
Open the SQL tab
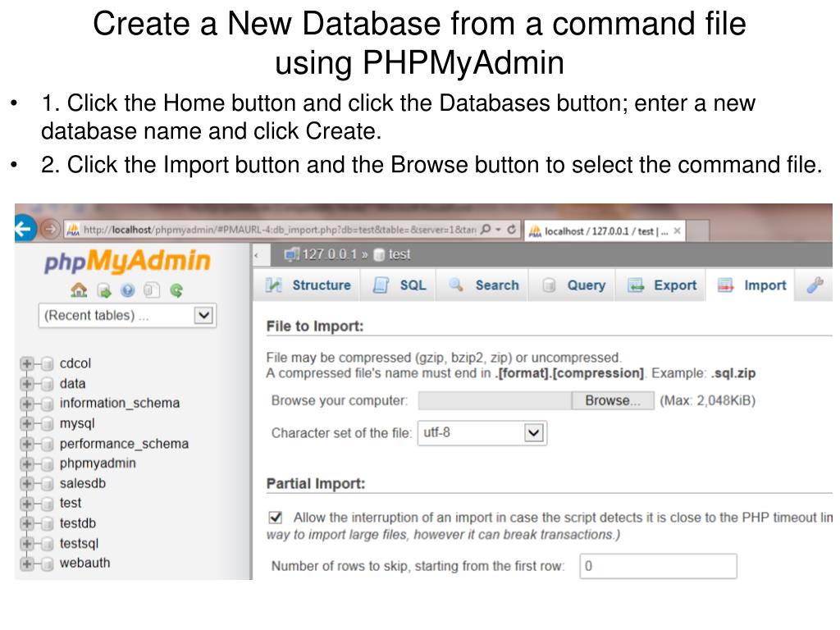[399, 285]
